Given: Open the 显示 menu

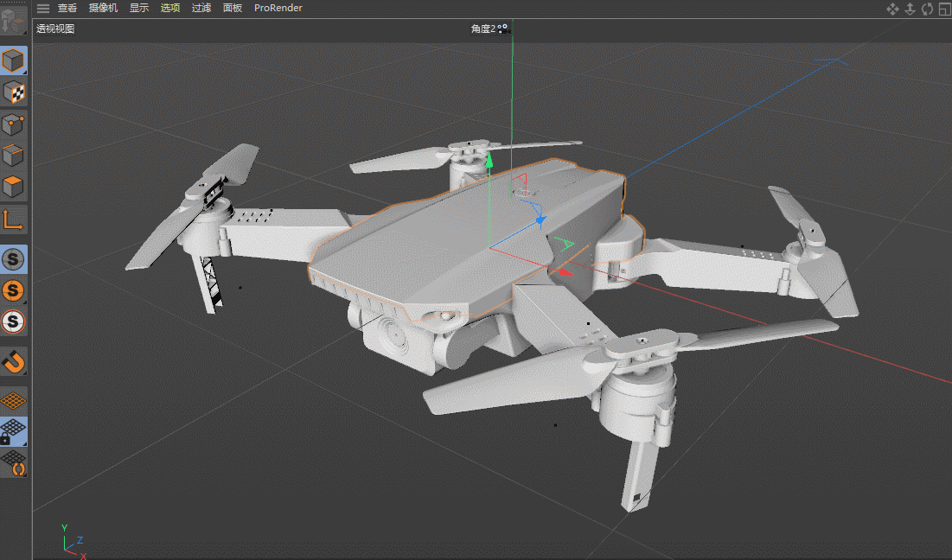Looking at the screenshot, I should 139,8.
